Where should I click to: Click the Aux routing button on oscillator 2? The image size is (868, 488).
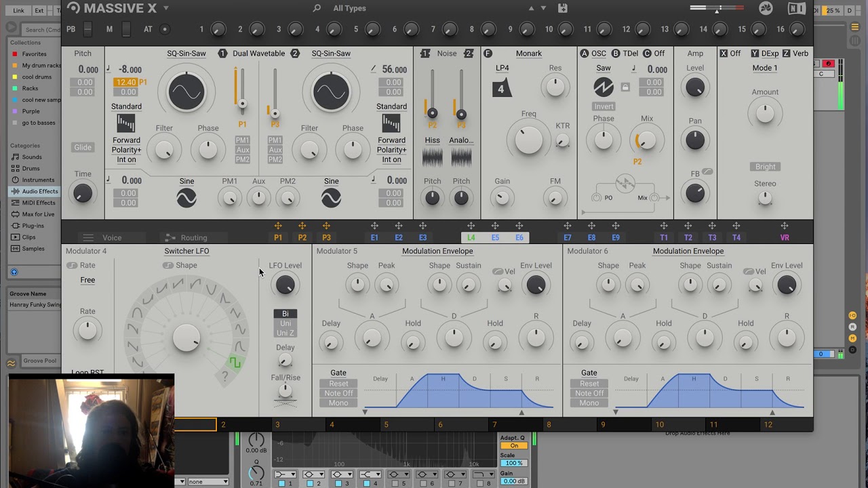(x=275, y=150)
